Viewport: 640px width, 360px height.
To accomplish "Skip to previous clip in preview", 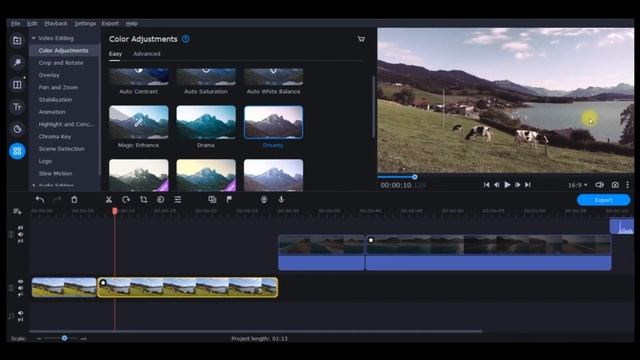I will 486,185.
